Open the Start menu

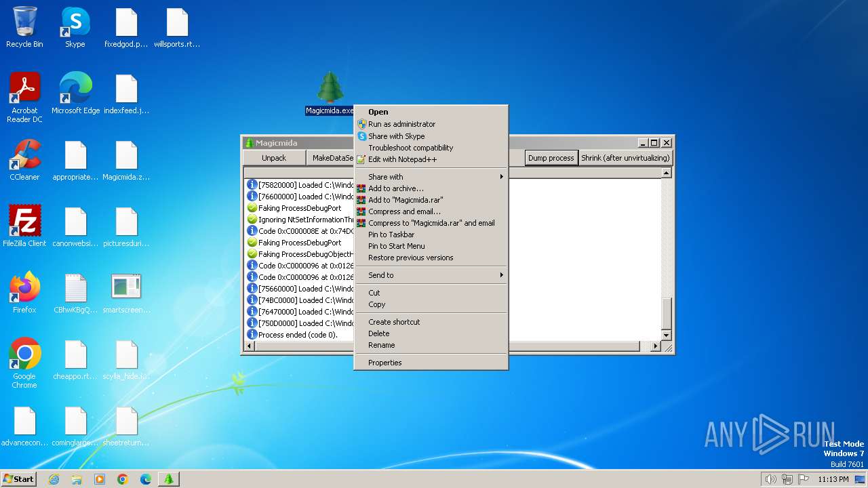coord(18,479)
